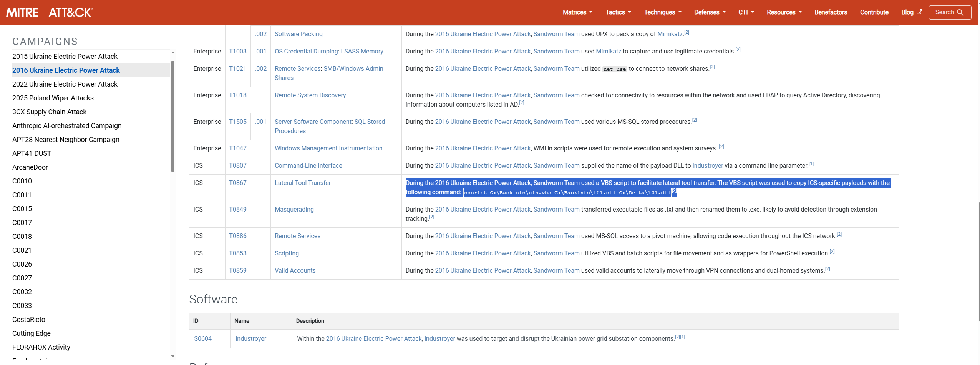Open the Lateral Tool Transfer link
Viewport: 980px width, 365px height.
point(303,183)
